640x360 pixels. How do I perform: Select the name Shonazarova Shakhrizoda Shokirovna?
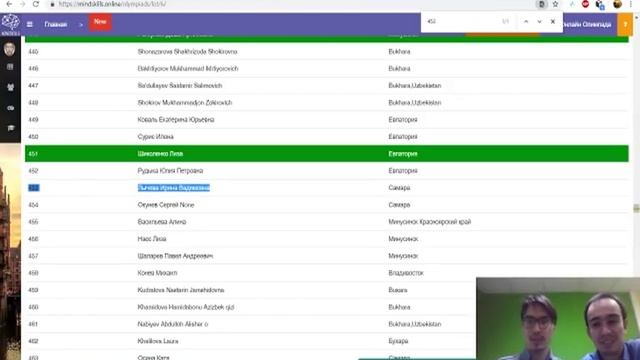[187, 52]
